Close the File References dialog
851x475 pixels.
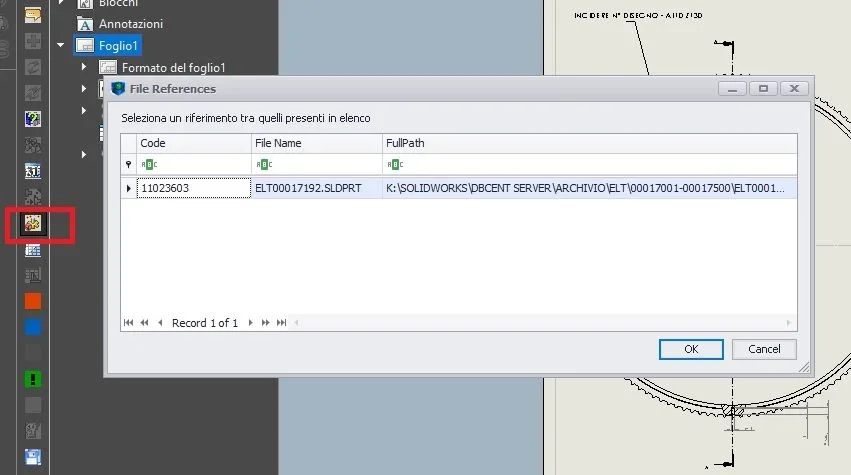tap(794, 88)
